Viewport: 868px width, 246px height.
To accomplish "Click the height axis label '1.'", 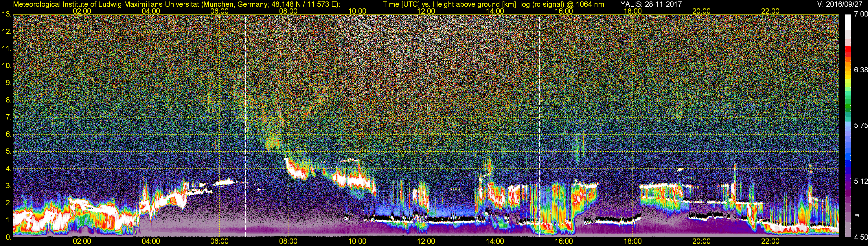I will [x=8, y=220].
